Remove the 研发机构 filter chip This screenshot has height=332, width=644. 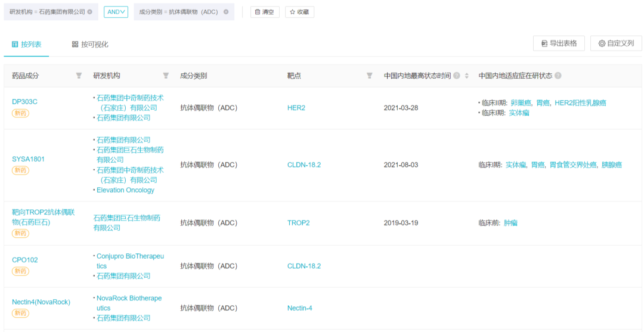coord(90,12)
